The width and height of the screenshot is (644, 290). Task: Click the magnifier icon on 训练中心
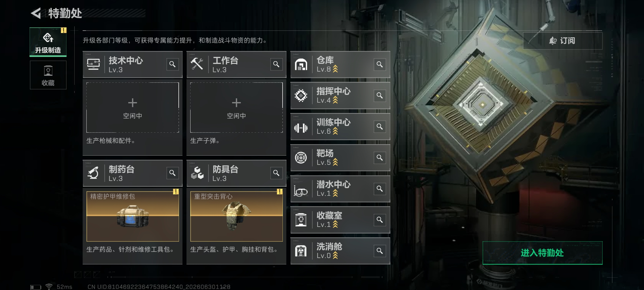380,126
